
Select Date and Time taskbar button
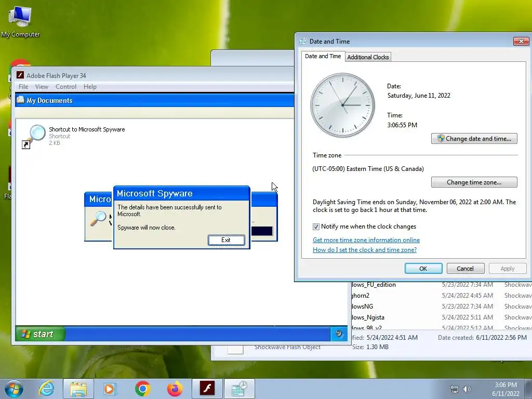click(x=239, y=389)
